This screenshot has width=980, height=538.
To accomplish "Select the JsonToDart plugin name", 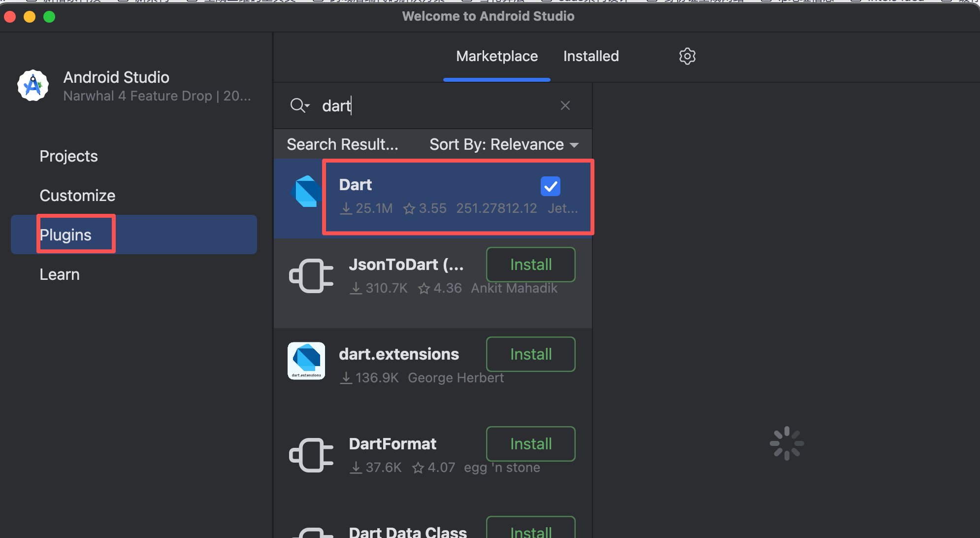I will (406, 265).
